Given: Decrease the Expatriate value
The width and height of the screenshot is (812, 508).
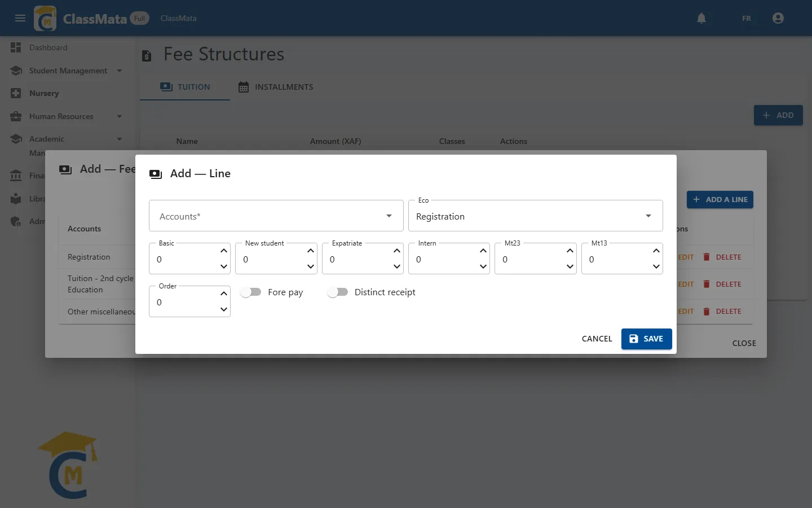Looking at the screenshot, I should point(397,266).
